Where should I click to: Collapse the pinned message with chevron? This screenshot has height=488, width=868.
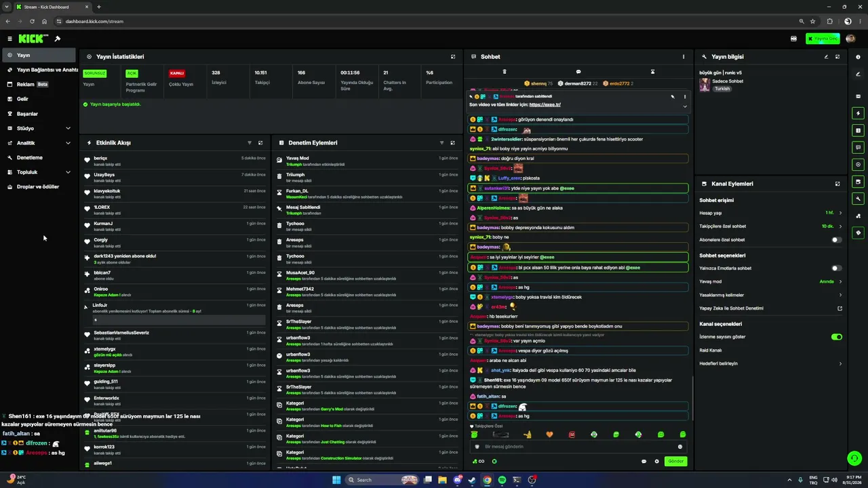tap(685, 106)
